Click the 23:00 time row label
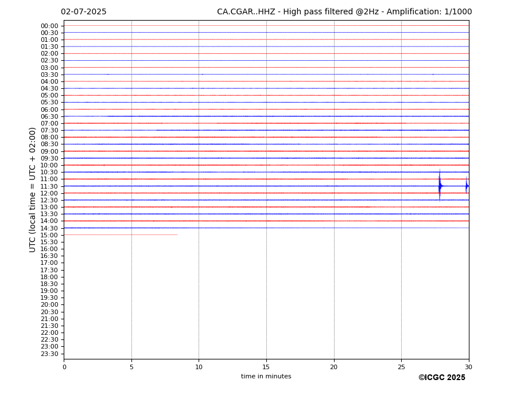 (49, 347)
